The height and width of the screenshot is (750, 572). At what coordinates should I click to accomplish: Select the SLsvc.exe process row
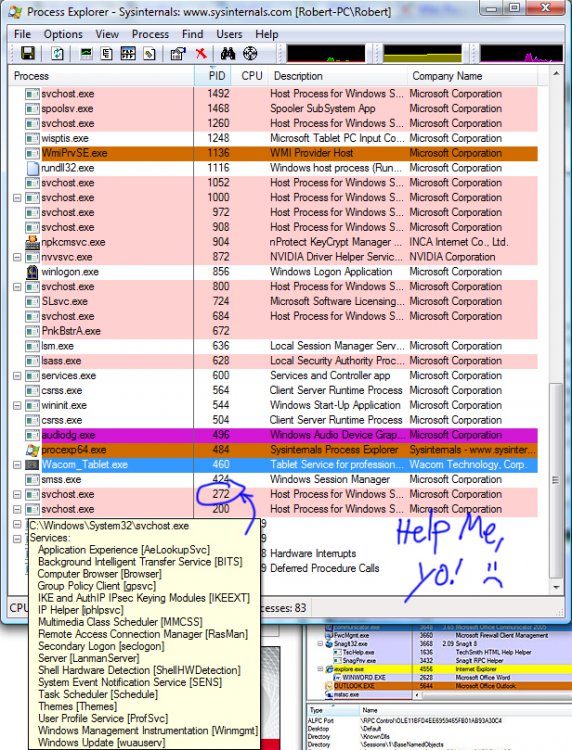point(273,301)
